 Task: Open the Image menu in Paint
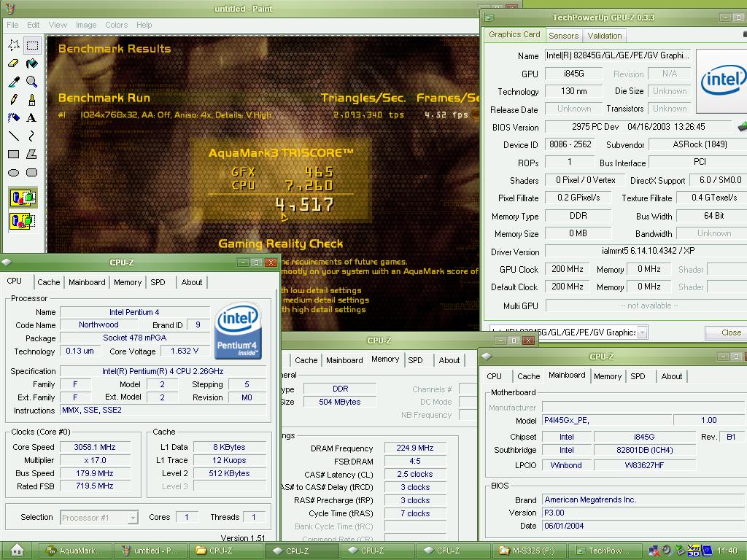point(86,25)
